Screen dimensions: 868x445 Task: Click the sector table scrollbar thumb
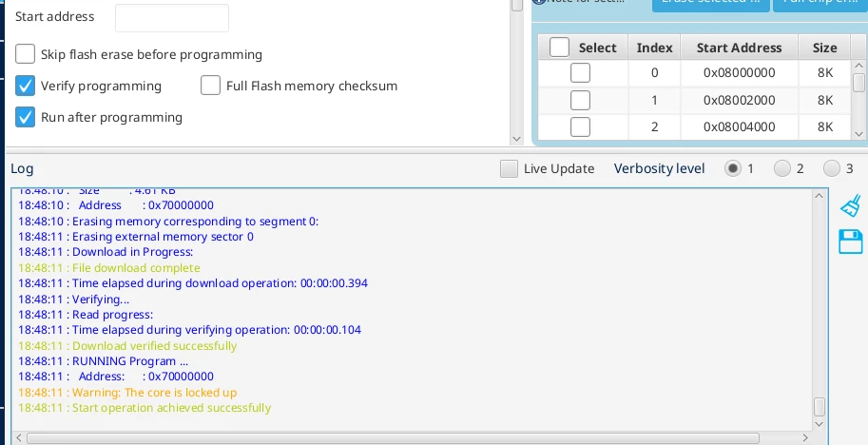(x=858, y=82)
